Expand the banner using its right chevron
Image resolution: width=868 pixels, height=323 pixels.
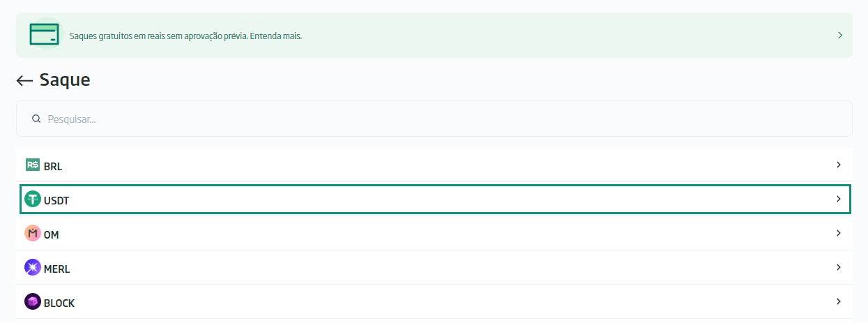point(840,35)
